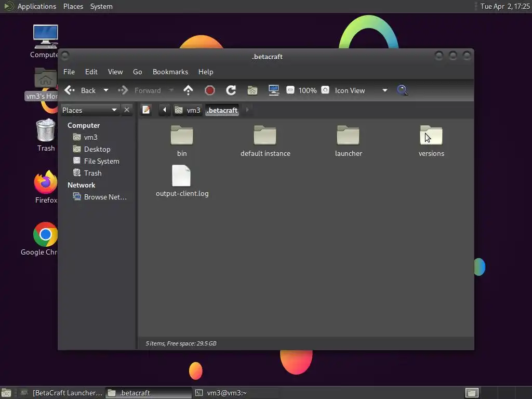The image size is (532, 399).
Task: Click the show desktop icon in bottom panel
Action: (x=6, y=393)
